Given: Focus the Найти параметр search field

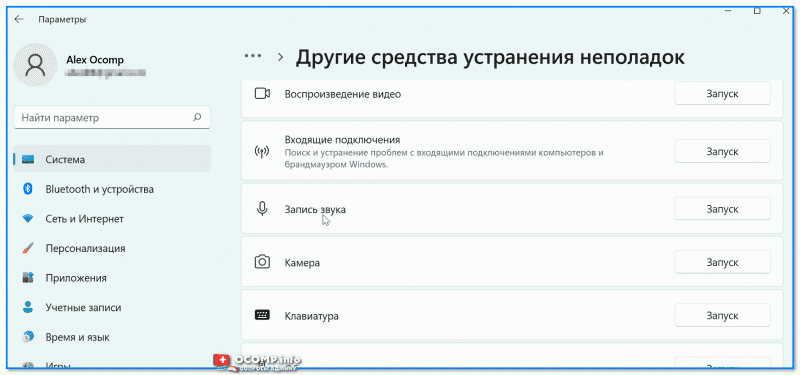Looking at the screenshot, I should (x=112, y=117).
